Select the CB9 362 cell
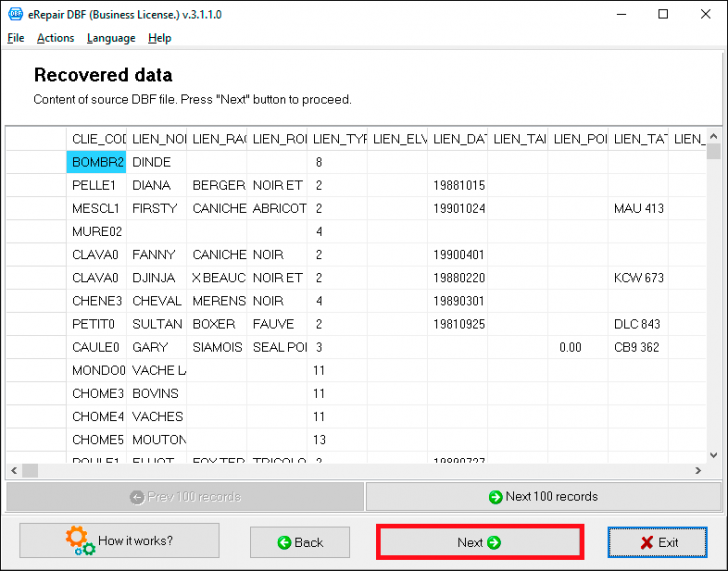 coord(639,347)
